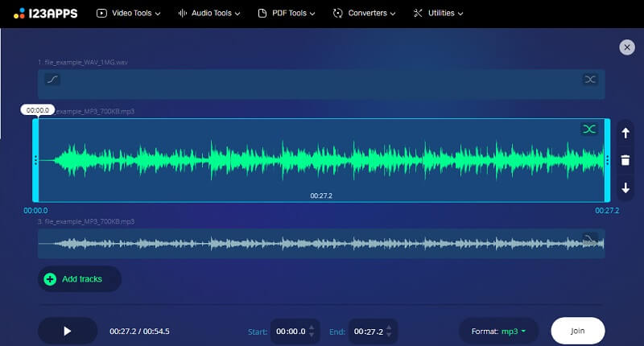Toggle fade-in on the first WAV track
Screen dimensions: 644x346
tap(52, 80)
